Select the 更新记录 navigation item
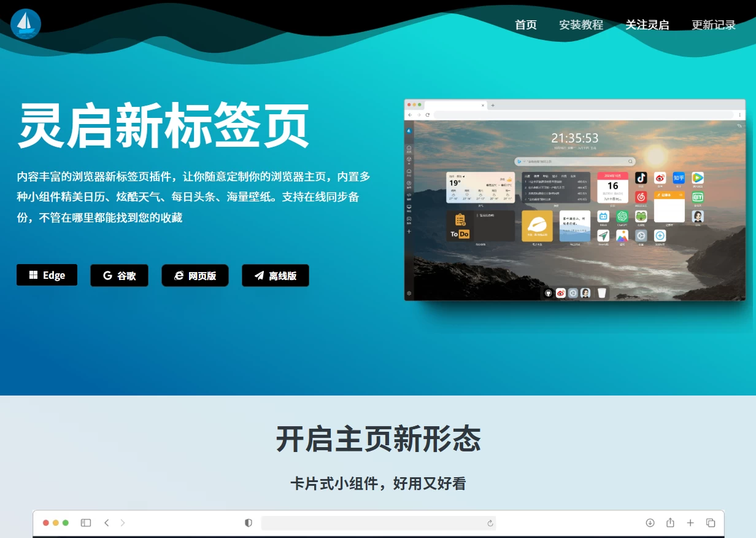Image resolution: width=756 pixels, height=538 pixels. 713,25
